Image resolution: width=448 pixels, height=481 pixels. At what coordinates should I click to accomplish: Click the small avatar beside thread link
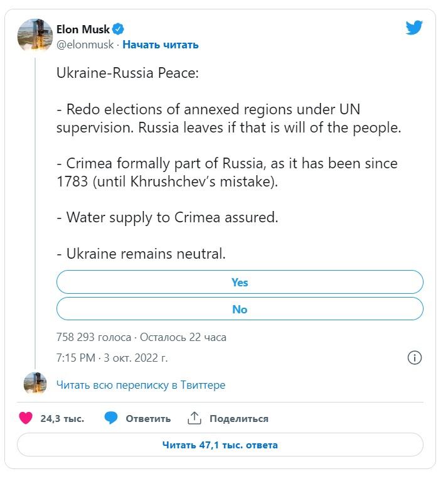point(35,384)
